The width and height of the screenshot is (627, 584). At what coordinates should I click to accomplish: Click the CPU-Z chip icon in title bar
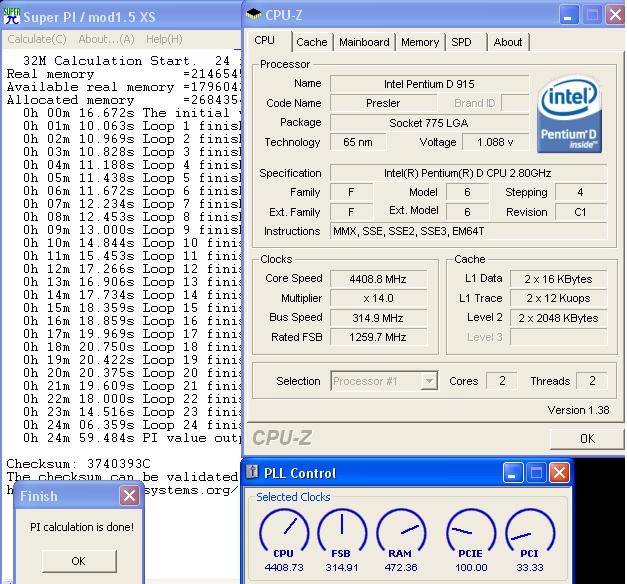coord(254,14)
